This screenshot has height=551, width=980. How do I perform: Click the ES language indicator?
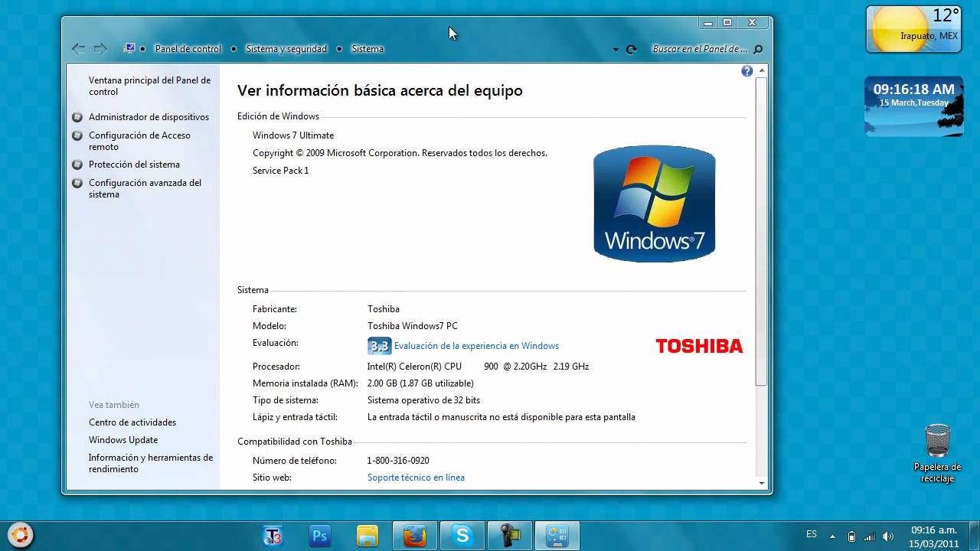812,534
